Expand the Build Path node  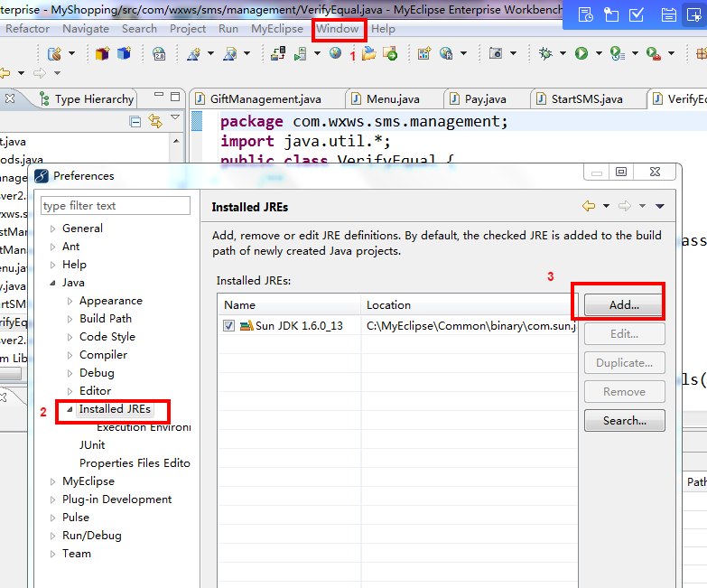pyautogui.click(x=70, y=319)
